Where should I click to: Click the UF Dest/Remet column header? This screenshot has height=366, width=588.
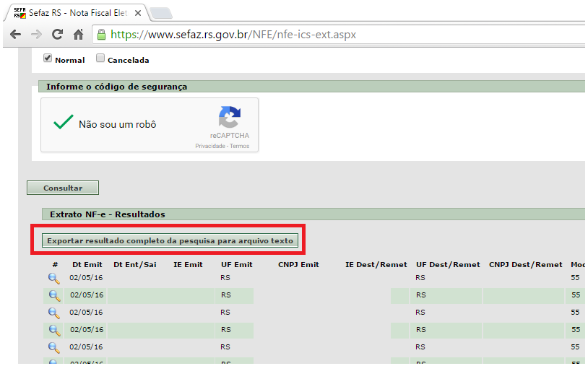click(x=448, y=265)
